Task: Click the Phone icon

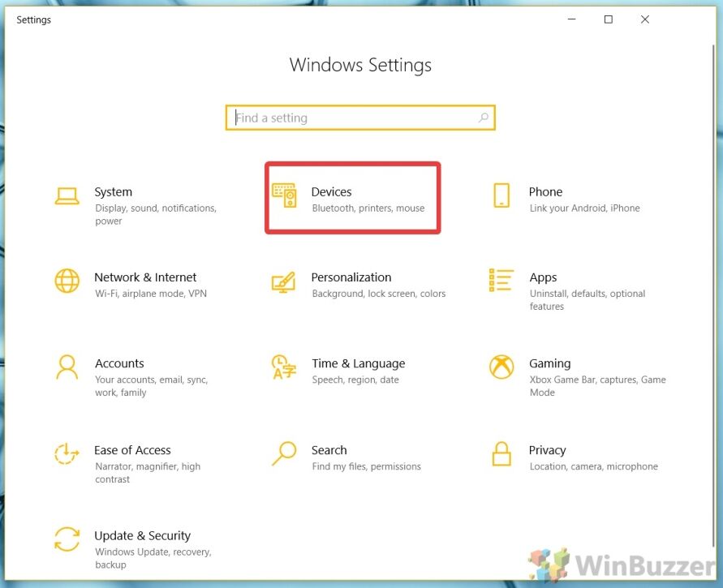Action: [x=501, y=195]
